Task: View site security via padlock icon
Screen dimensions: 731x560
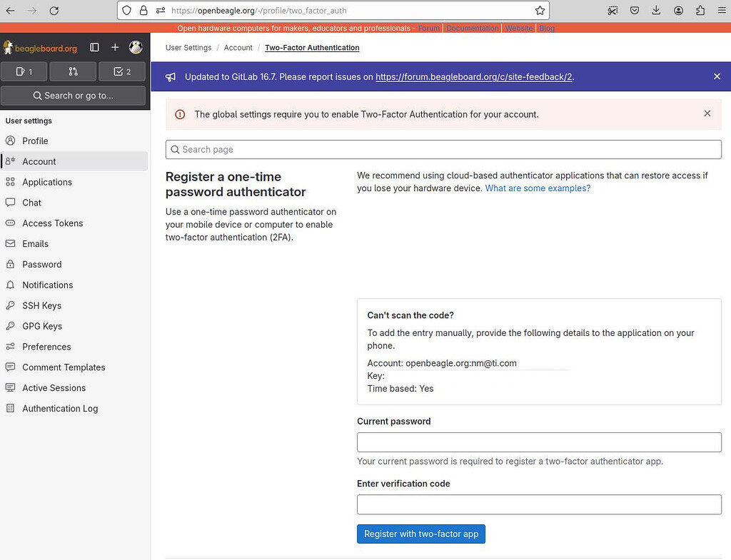Action: 143,10
